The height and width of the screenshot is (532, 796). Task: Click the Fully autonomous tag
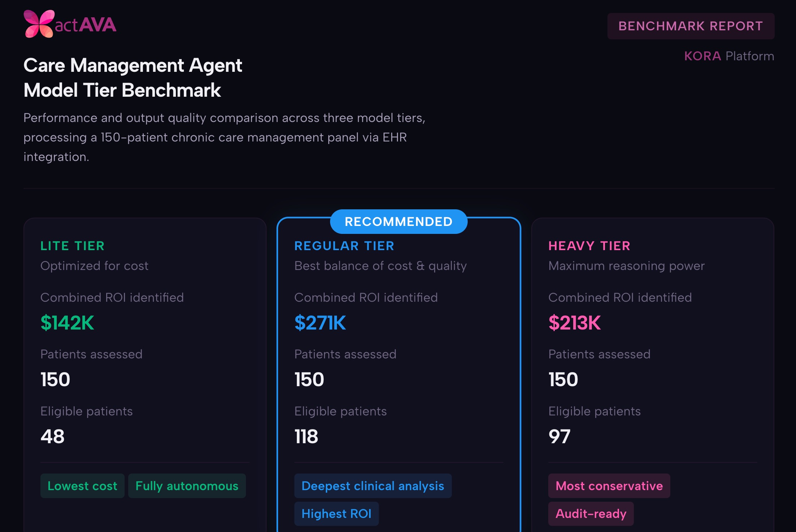coord(187,486)
